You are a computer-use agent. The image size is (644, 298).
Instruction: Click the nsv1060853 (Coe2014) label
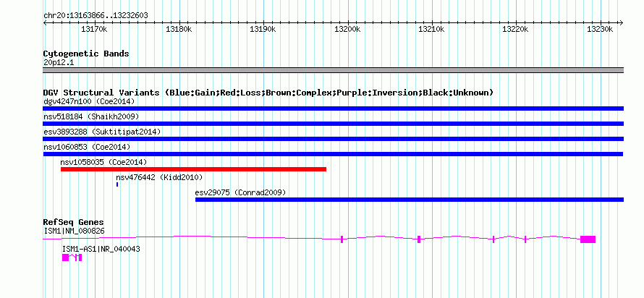click(87, 147)
